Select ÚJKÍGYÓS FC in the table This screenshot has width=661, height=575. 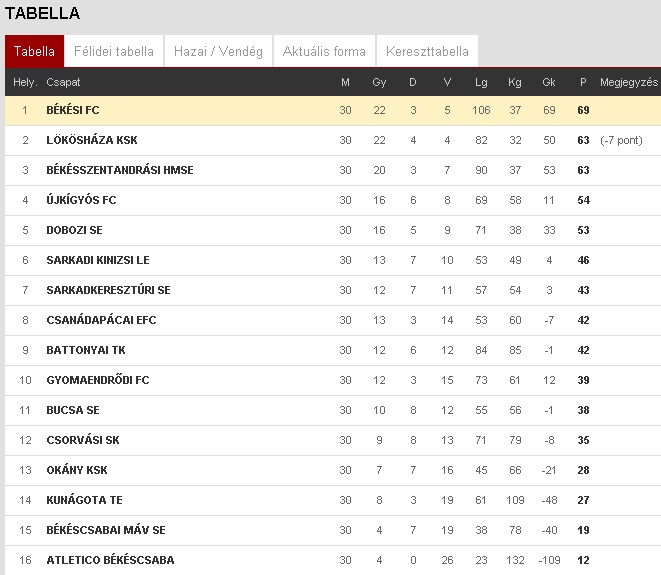pos(81,200)
